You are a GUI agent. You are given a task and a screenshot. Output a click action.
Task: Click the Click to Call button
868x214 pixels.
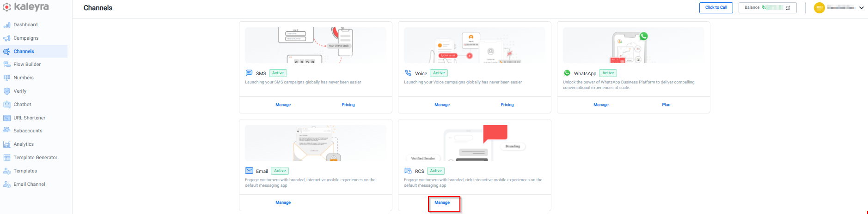tap(716, 8)
